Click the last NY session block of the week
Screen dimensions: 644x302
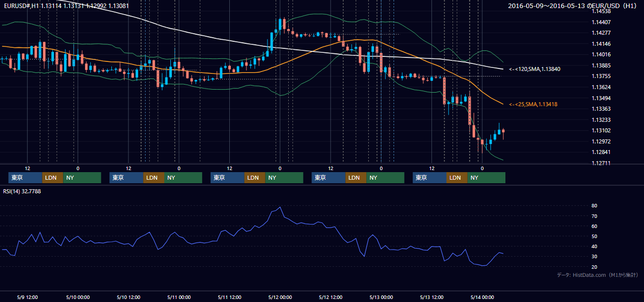(486, 178)
